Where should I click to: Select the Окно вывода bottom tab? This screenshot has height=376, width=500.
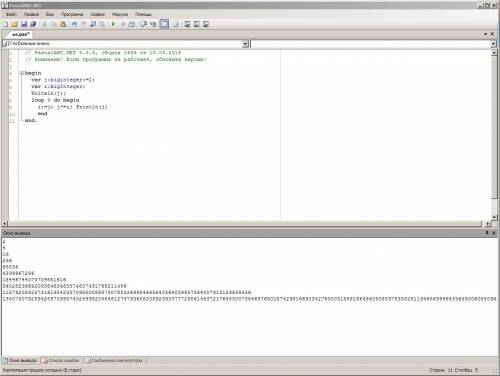point(20,360)
